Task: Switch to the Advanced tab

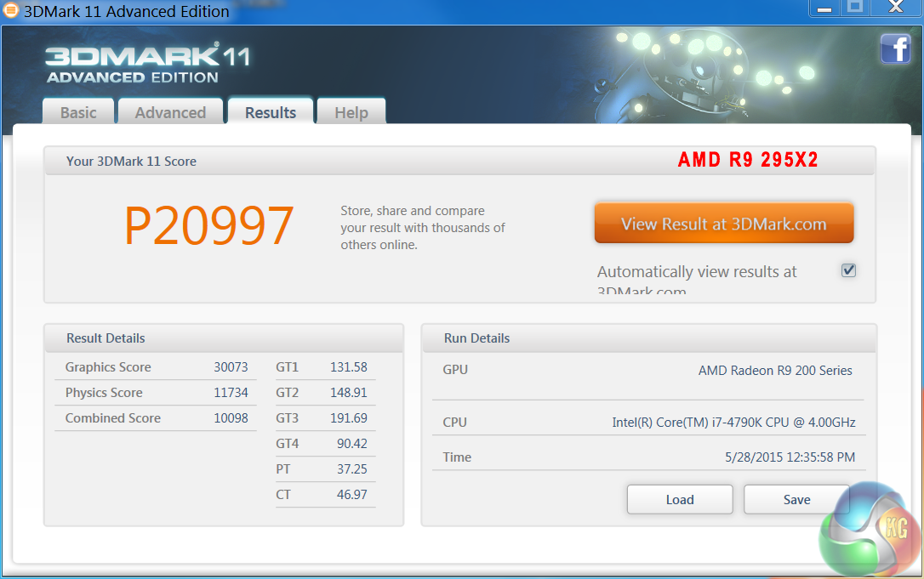Action: point(170,112)
